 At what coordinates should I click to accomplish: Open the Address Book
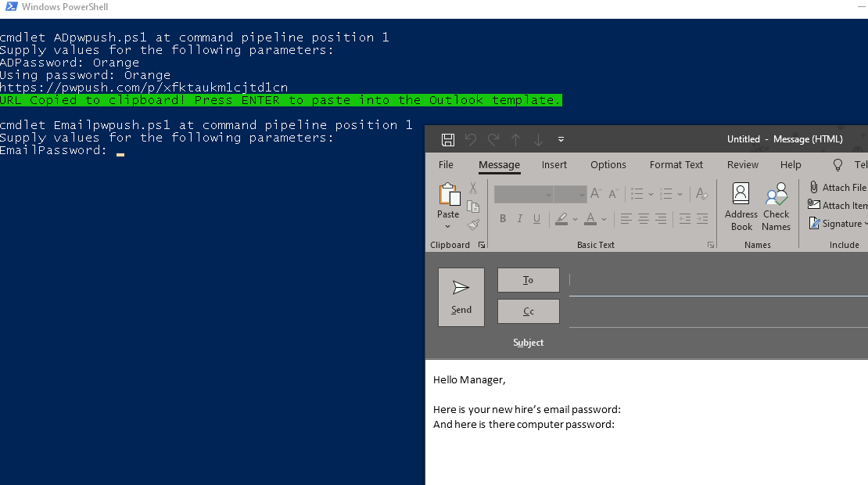point(741,207)
